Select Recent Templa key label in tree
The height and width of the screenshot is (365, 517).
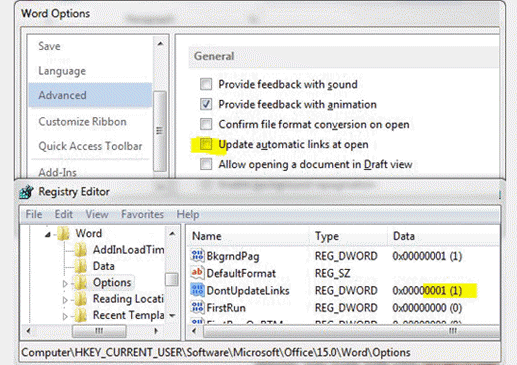[128, 315]
